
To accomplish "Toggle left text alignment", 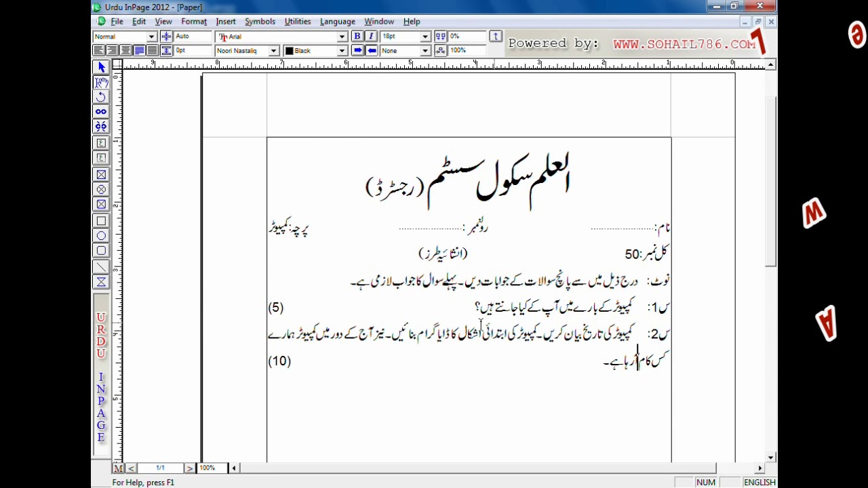I will pos(99,51).
